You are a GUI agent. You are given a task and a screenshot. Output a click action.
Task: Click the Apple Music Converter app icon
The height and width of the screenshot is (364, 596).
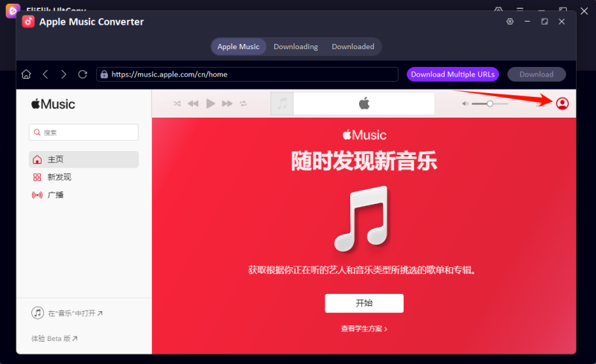[x=28, y=22]
